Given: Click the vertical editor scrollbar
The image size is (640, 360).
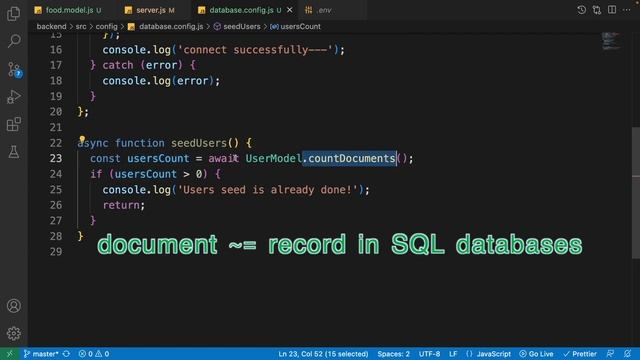Looking at the screenshot, I should [636, 193].
